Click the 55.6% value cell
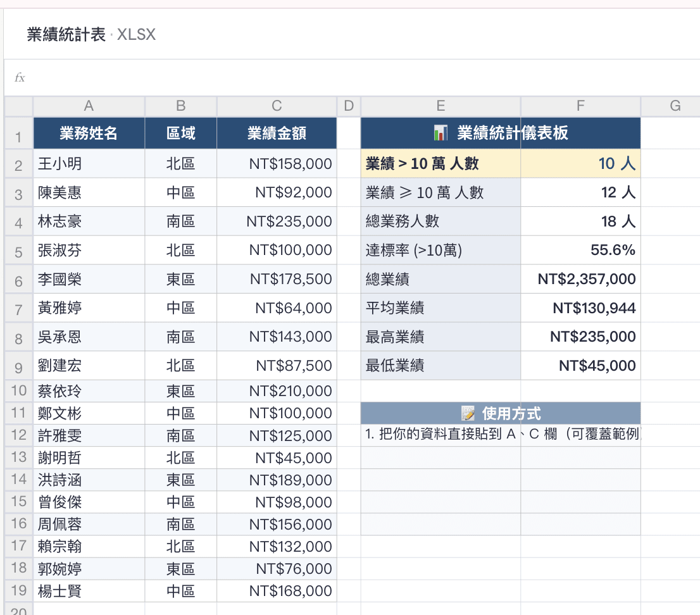 (580, 250)
